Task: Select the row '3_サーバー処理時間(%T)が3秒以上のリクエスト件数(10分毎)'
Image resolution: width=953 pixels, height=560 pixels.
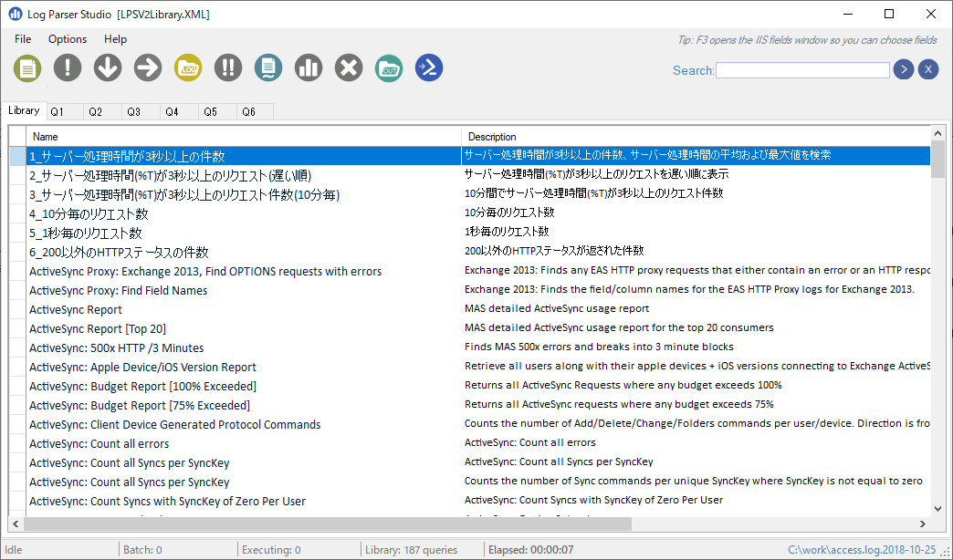Action: (x=469, y=194)
